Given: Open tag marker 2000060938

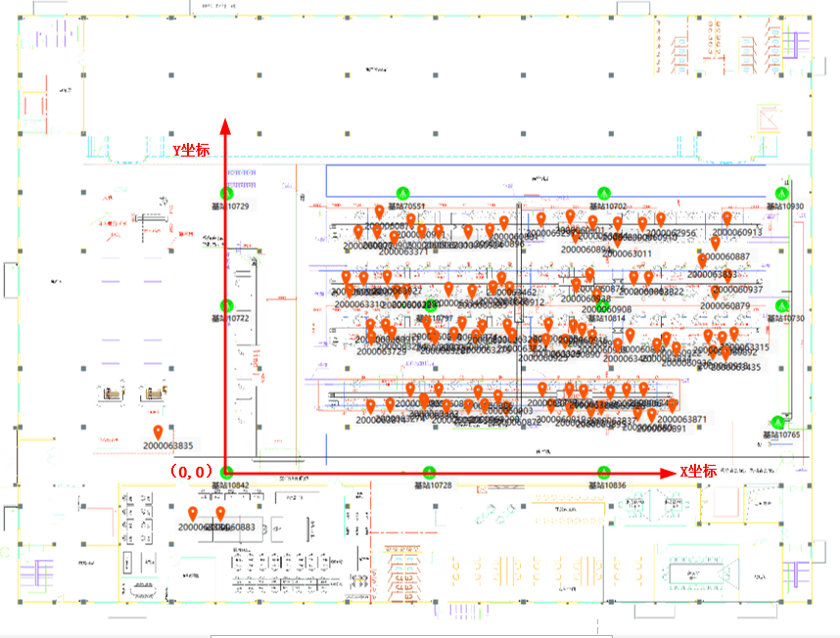Looking at the screenshot, I should point(576,286).
